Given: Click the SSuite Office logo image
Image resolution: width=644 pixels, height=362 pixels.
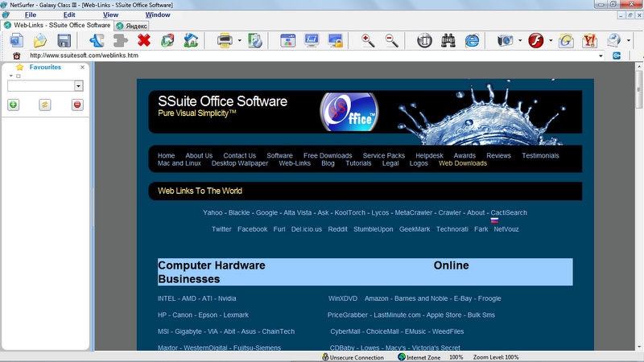Looking at the screenshot, I should (x=349, y=112).
